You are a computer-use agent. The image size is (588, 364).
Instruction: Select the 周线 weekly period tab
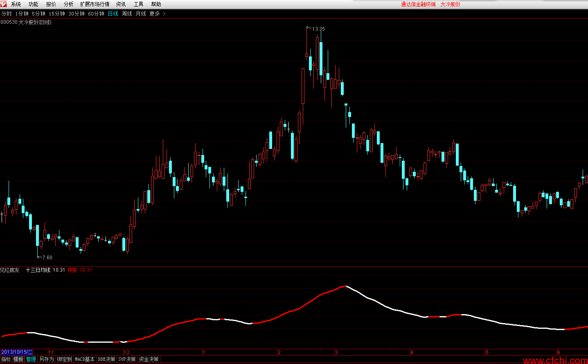(127, 14)
